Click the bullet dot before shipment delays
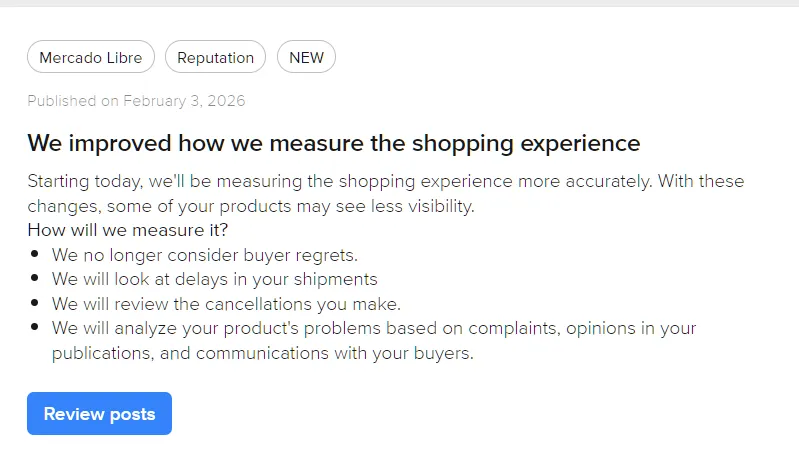Image resolution: width=799 pixels, height=460 pixels. pyautogui.click(x=35, y=279)
